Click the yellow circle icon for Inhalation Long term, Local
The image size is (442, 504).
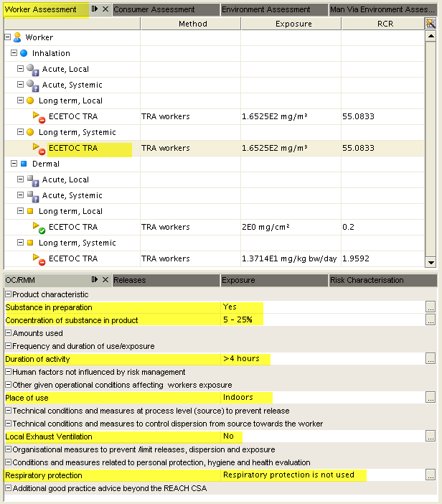point(30,101)
